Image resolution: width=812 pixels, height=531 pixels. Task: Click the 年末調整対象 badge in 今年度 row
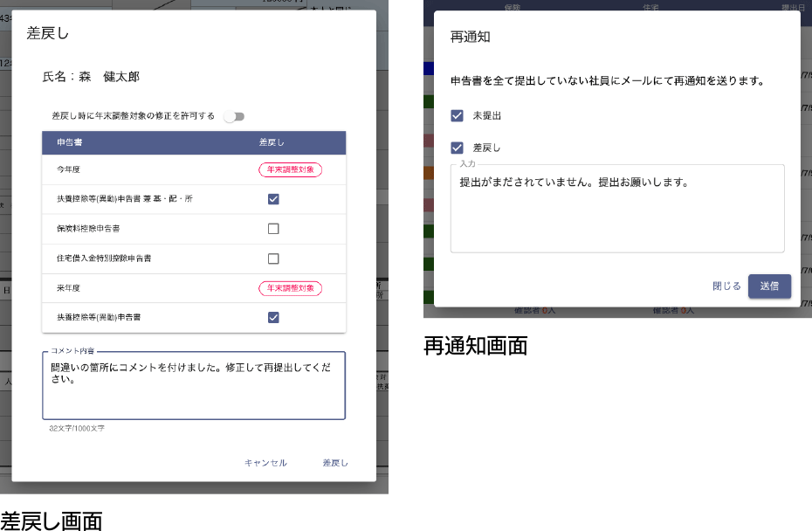point(290,169)
